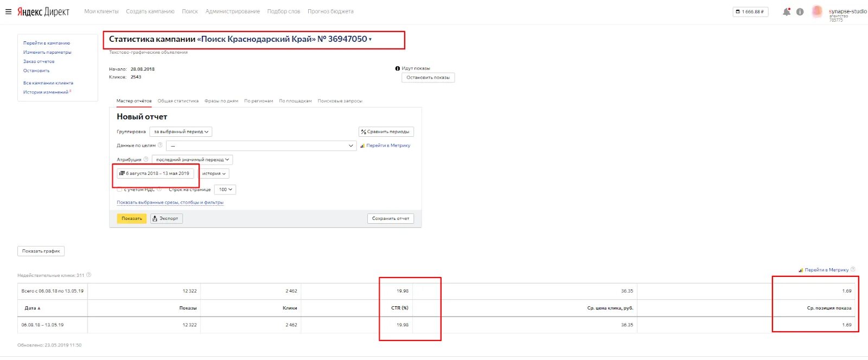
Task: Expand the campaign title dropdown arrow
Action: pyautogui.click(x=371, y=39)
